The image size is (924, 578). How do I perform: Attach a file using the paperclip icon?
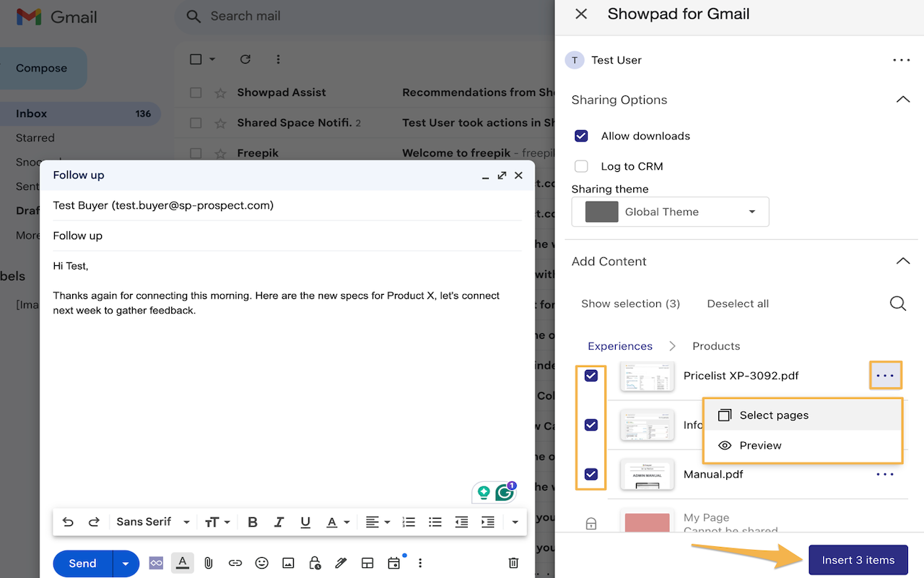pyautogui.click(x=209, y=563)
